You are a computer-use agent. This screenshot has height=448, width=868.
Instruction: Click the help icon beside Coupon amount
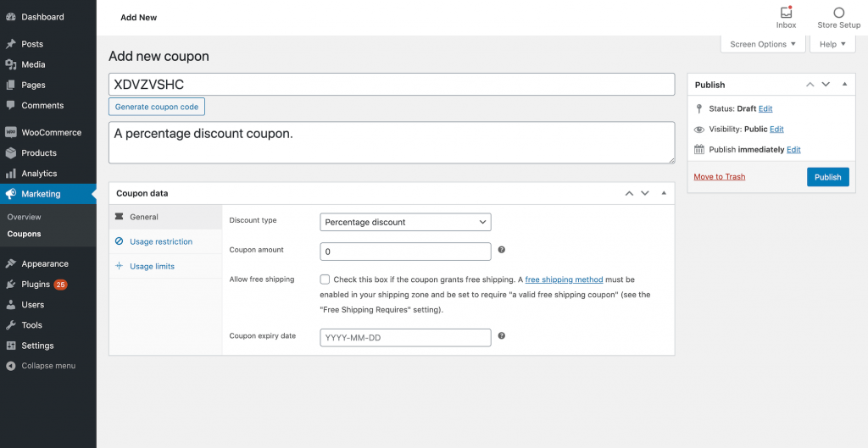(x=502, y=250)
